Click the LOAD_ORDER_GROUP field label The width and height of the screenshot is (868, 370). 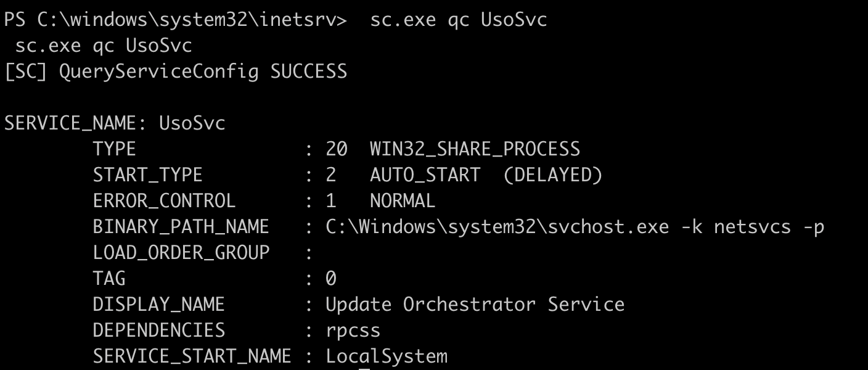(x=181, y=253)
